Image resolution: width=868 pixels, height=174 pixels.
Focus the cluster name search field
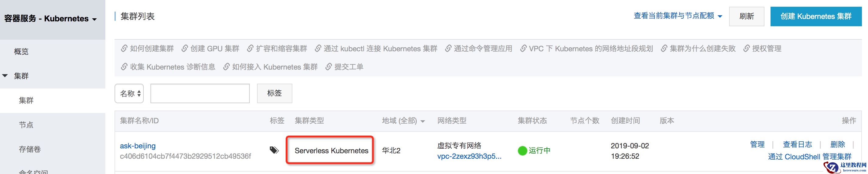[200, 94]
